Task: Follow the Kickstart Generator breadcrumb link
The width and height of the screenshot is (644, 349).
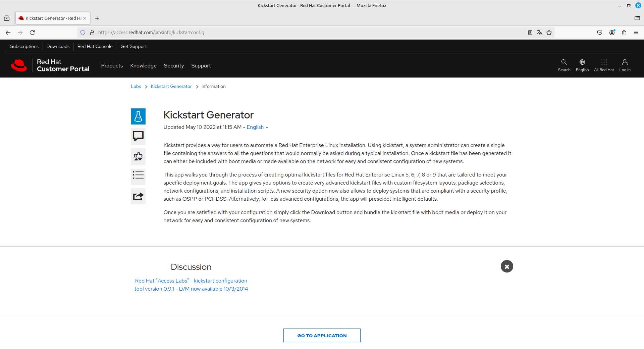Action: point(171,86)
